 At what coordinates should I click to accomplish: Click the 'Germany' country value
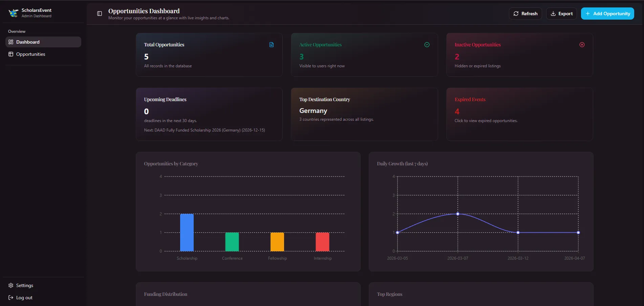point(313,111)
